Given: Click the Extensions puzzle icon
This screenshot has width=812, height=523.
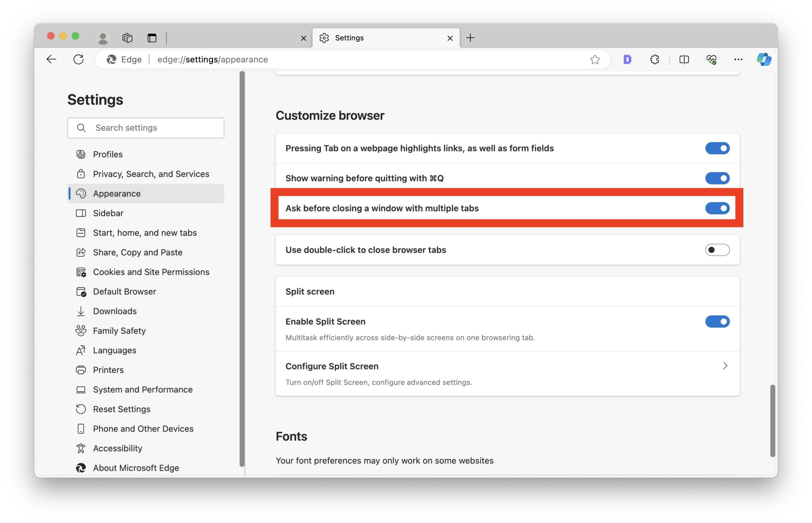Looking at the screenshot, I should pyautogui.click(x=654, y=59).
